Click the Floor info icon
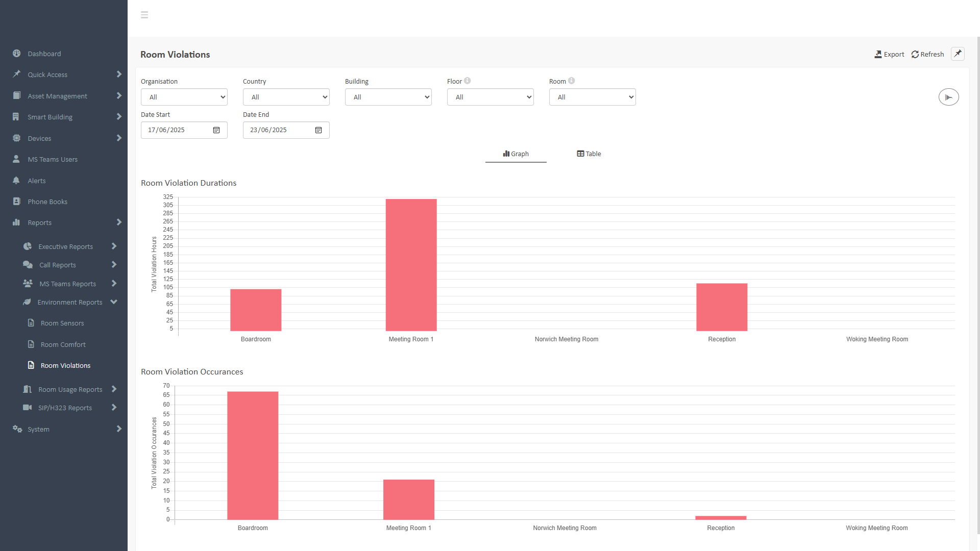980x551 pixels. coord(467,81)
